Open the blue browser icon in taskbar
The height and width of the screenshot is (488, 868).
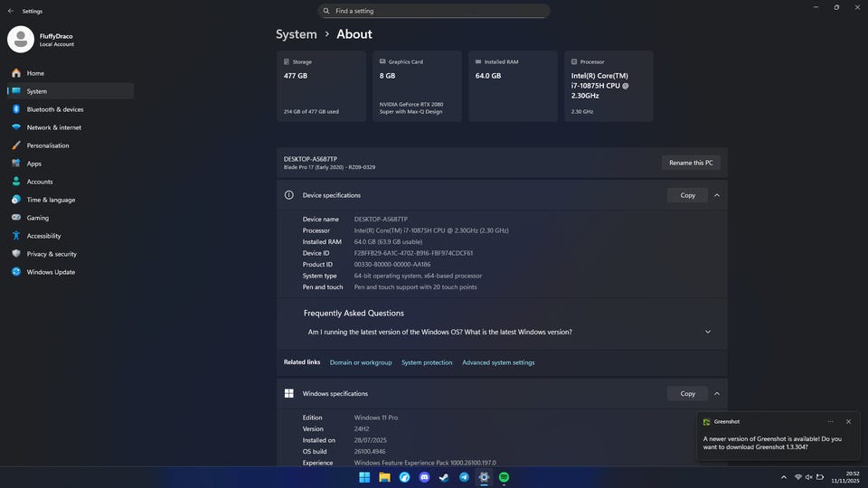[x=405, y=477]
